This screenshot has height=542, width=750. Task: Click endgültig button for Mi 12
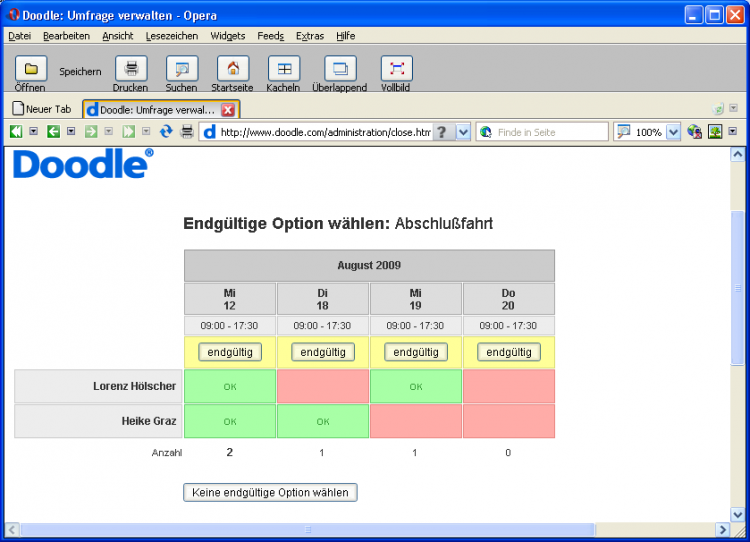230,352
